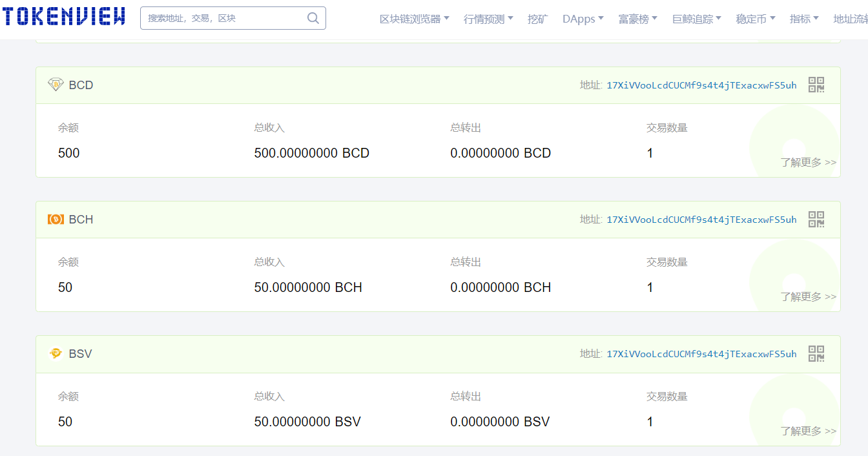The height and width of the screenshot is (456, 868).
Task: Click the 地址 label in the BCH header
Action: [x=591, y=220]
